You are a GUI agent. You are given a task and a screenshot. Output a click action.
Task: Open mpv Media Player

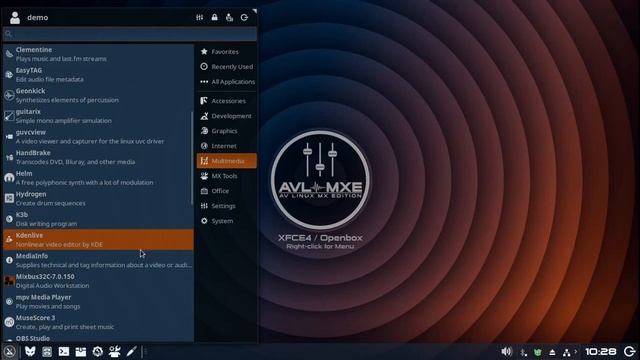click(x=98, y=301)
